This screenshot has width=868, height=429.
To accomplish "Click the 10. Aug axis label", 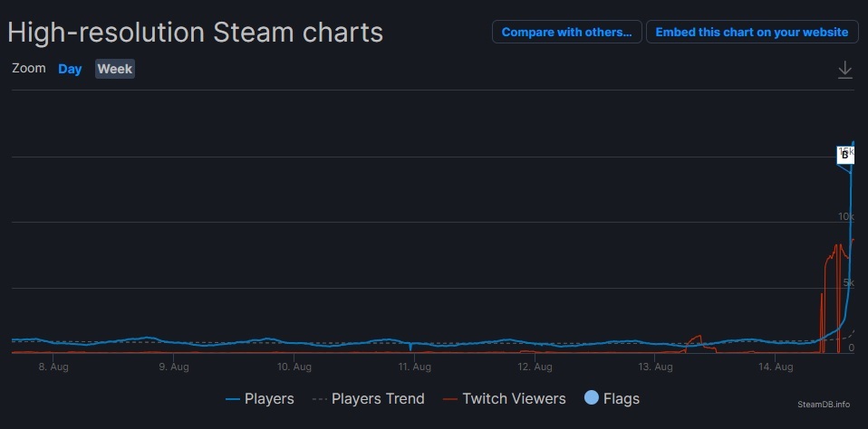I will (294, 367).
